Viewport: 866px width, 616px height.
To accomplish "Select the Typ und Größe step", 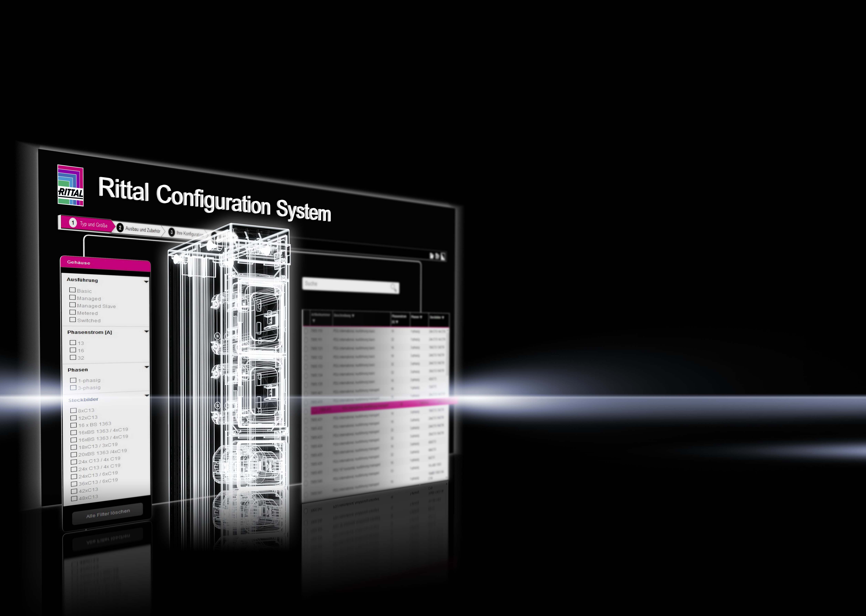I will [93, 225].
